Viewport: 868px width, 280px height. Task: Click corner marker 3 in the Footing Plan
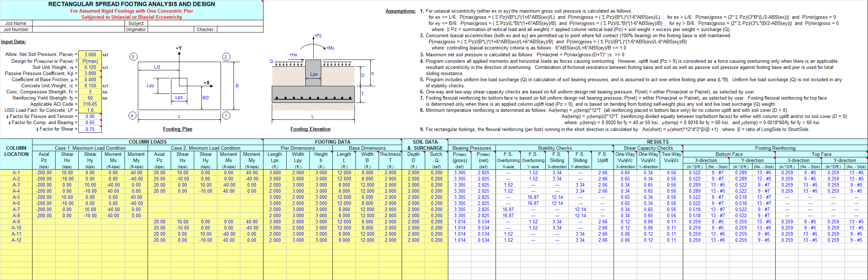click(x=133, y=57)
